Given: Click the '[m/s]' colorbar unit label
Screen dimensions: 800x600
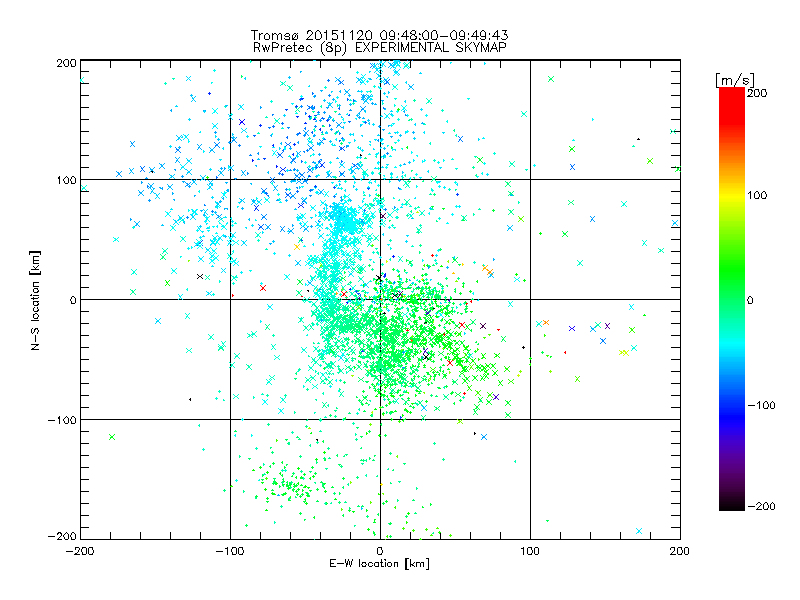Looking at the screenshot, I should pos(735,80).
